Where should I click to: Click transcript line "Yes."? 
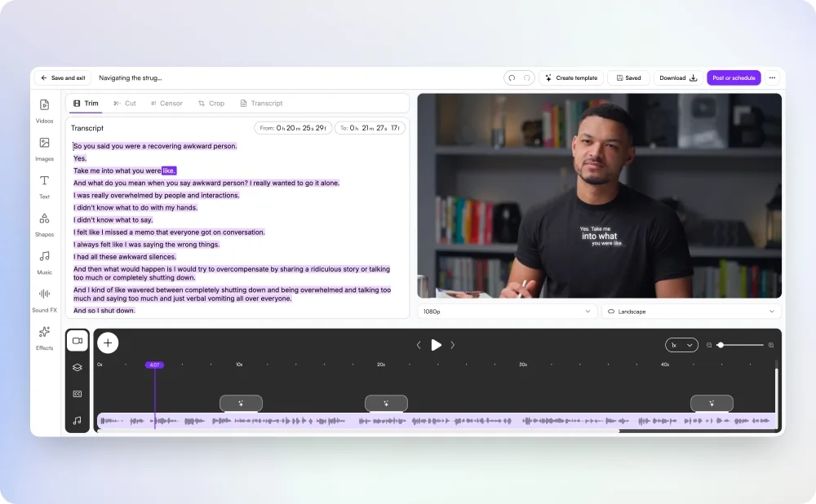point(80,158)
